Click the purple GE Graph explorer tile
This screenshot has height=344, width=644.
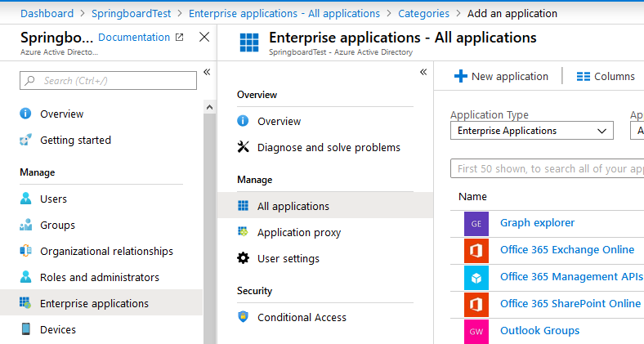pos(476,224)
